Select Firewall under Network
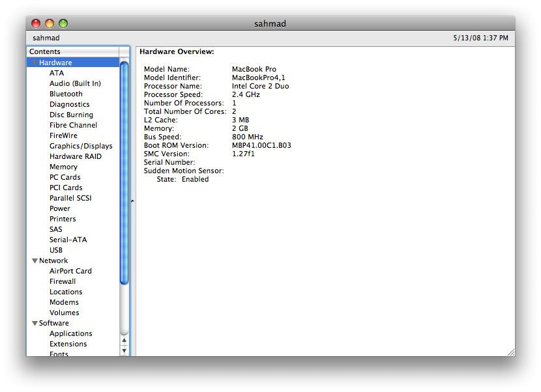 point(63,281)
